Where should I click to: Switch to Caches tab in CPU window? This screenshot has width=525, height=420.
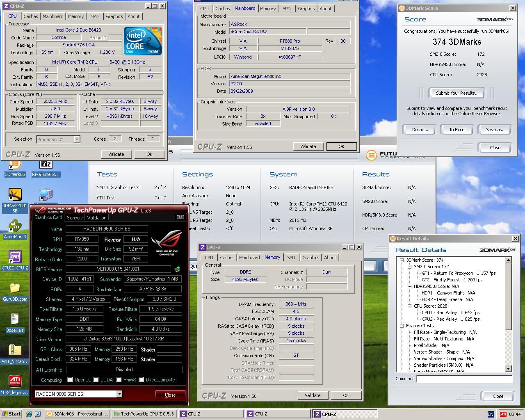[x=30, y=16]
